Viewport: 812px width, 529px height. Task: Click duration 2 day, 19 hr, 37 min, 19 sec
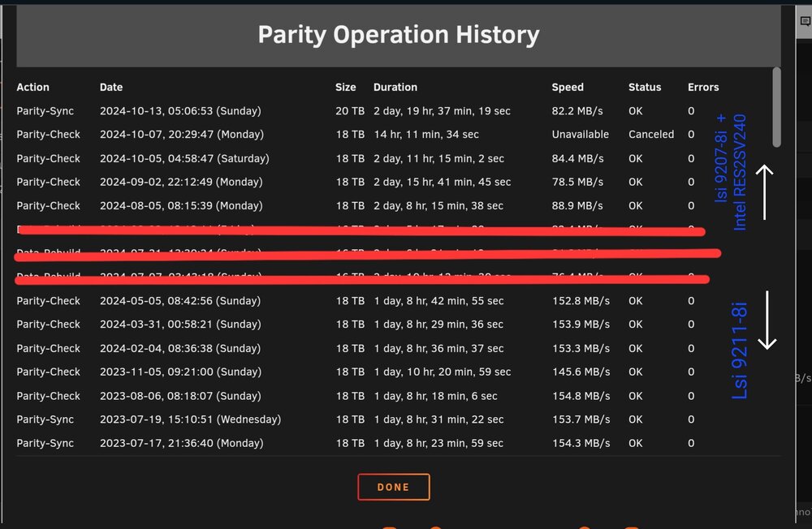[x=443, y=111]
